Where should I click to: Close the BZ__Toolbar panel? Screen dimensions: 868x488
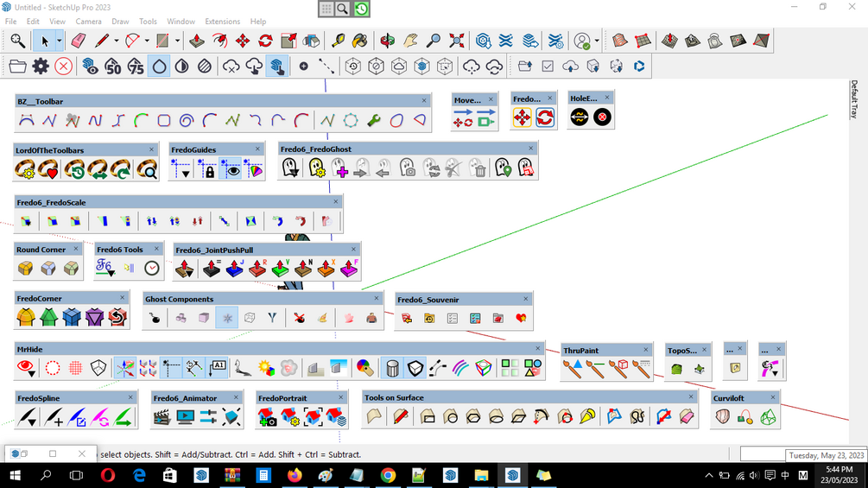pyautogui.click(x=425, y=101)
